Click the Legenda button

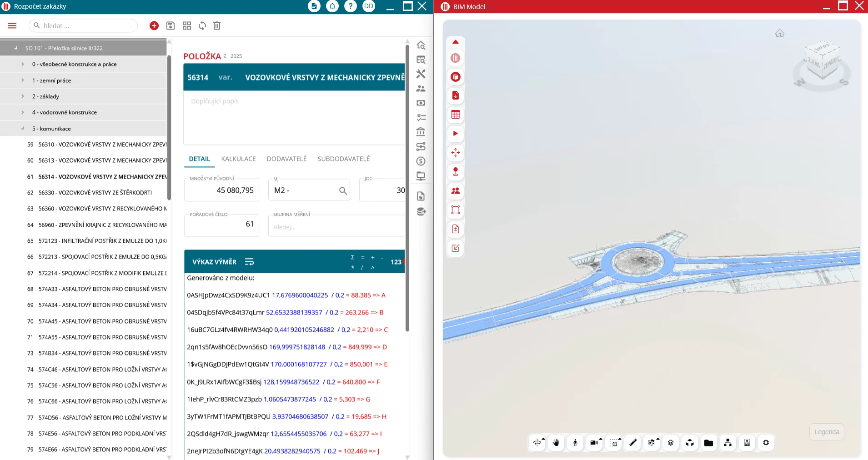pyautogui.click(x=826, y=432)
